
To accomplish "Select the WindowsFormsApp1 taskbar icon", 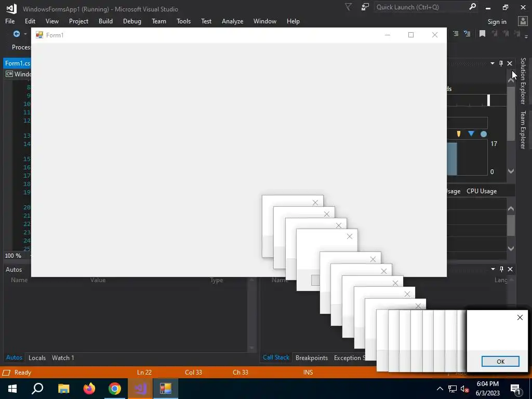I will tap(166, 389).
